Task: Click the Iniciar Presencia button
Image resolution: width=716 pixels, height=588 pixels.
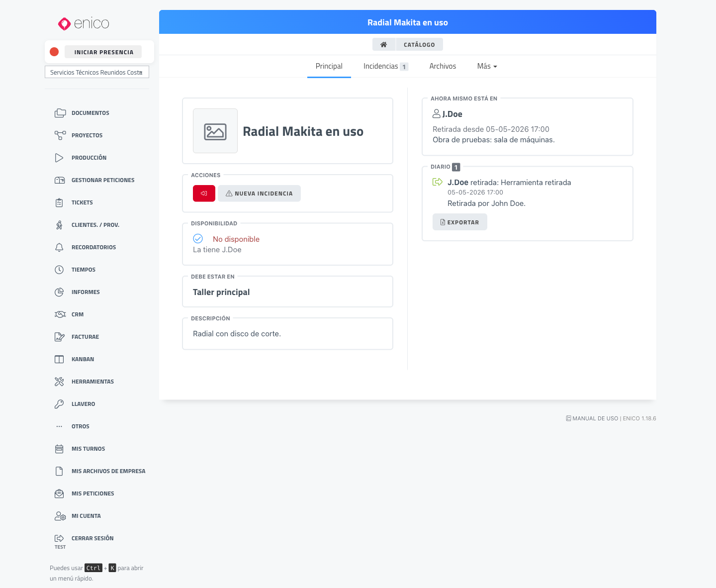Action: (103, 52)
